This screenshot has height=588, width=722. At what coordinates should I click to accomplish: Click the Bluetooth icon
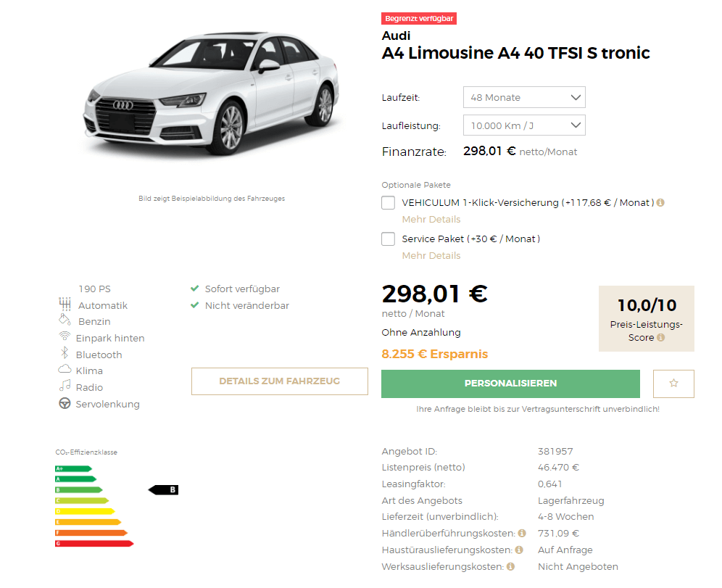coord(65,353)
